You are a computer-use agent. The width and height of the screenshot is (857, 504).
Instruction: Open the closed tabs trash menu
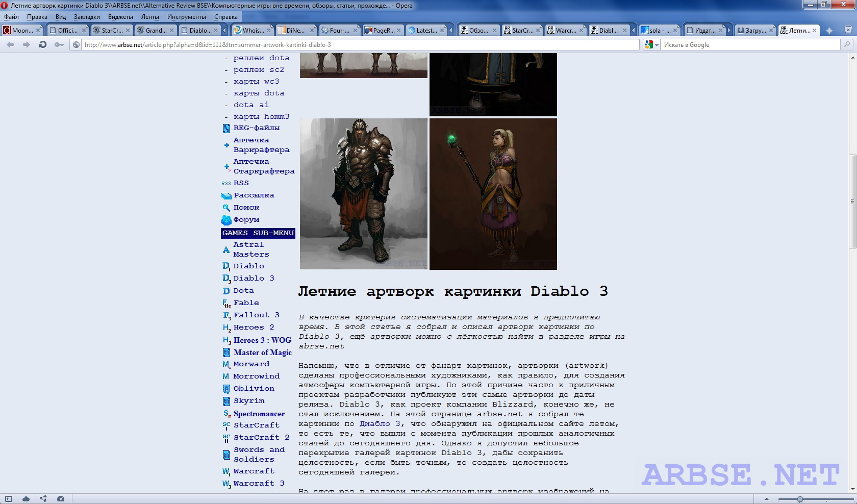click(849, 31)
